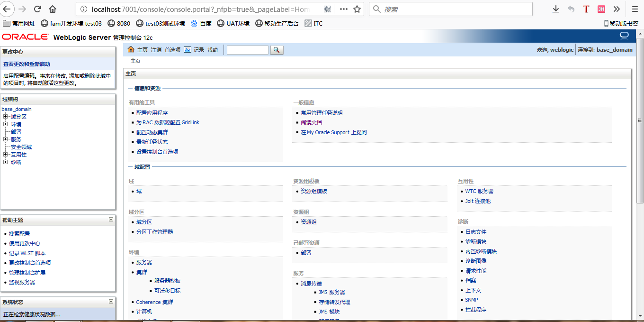This screenshot has width=644, height=322.
Task: Click the console search magnifier button
Action: pyautogui.click(x=277, y=50)
